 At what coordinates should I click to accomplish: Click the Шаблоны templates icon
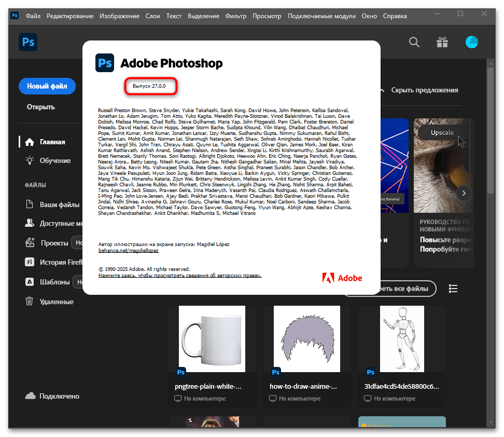coord(30,282)
